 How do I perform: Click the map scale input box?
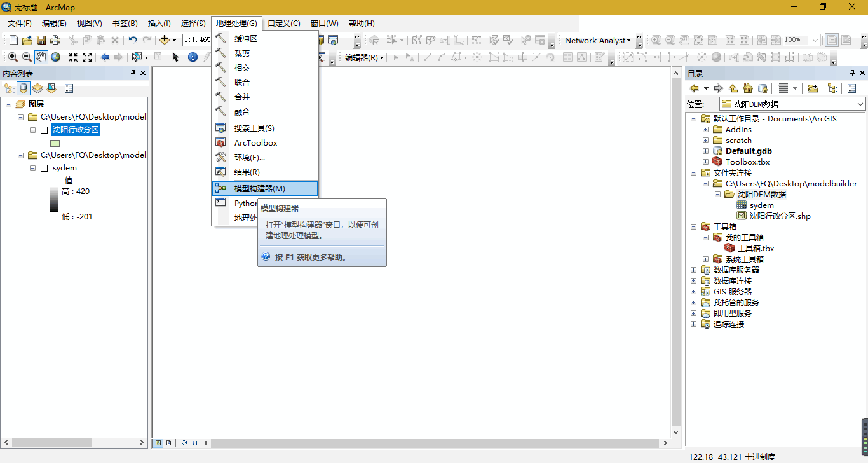click(197, 40)
